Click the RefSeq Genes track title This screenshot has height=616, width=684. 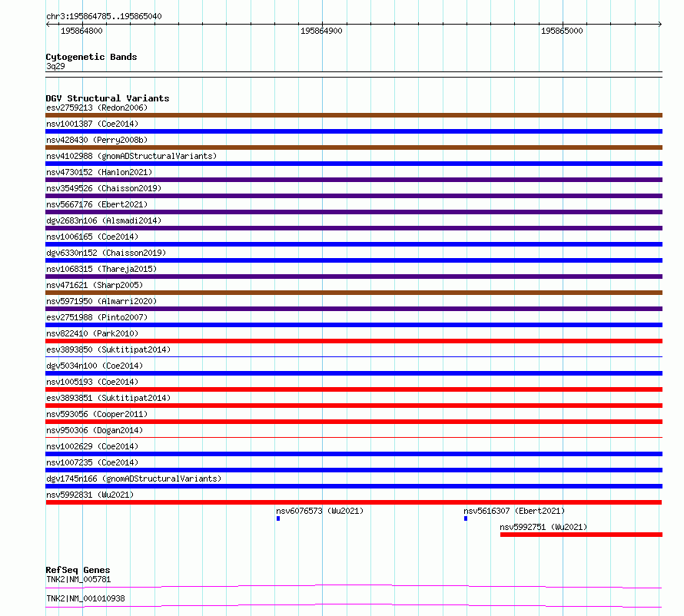point(78,570)
